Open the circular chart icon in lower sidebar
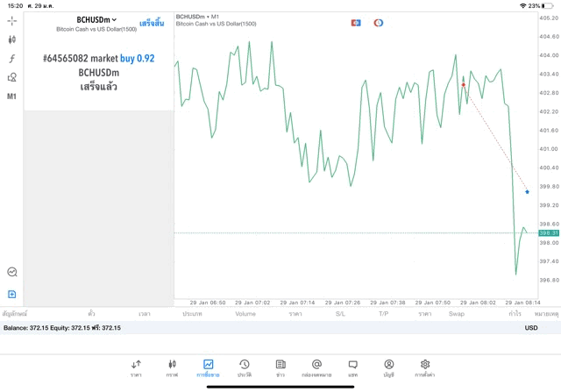This screenshot has height=392, width=561. [12, 272]
